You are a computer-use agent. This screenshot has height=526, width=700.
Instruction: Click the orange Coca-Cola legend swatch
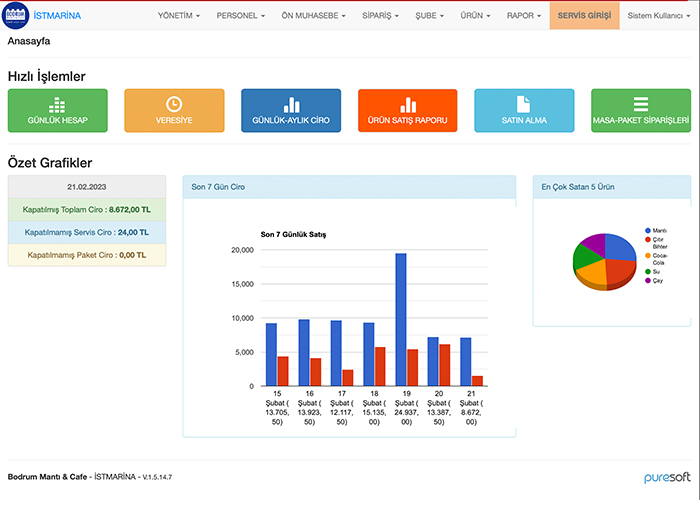click(648, 256)
